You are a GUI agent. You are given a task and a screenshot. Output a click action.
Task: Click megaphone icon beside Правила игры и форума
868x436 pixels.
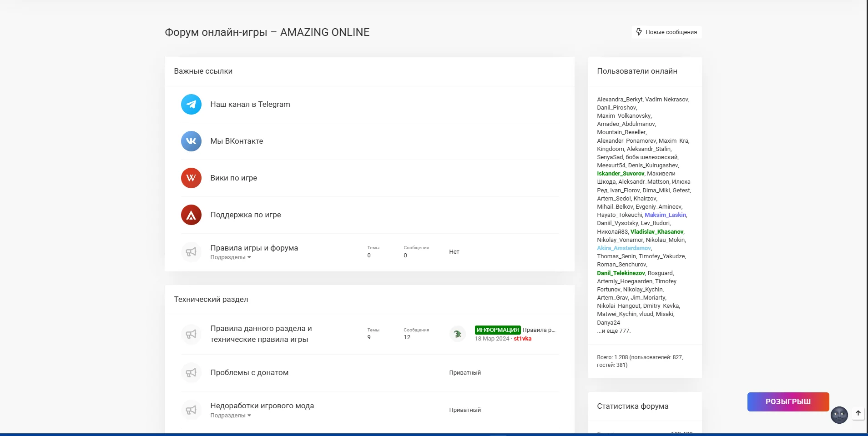tap(191, 252)
